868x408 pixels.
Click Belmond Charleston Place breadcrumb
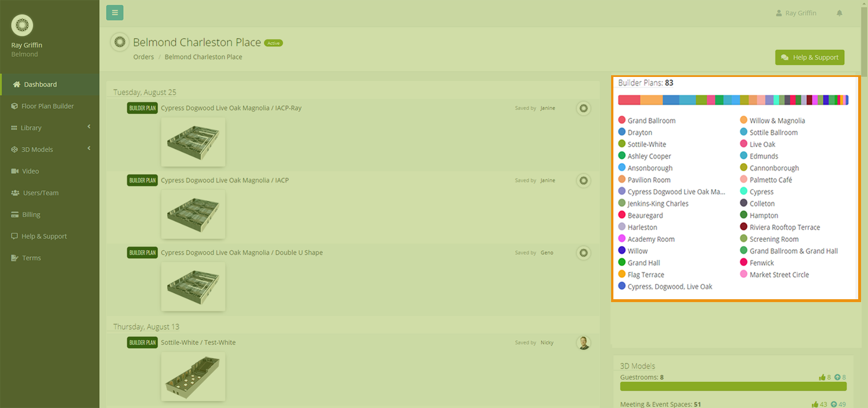tap(203, 57)
